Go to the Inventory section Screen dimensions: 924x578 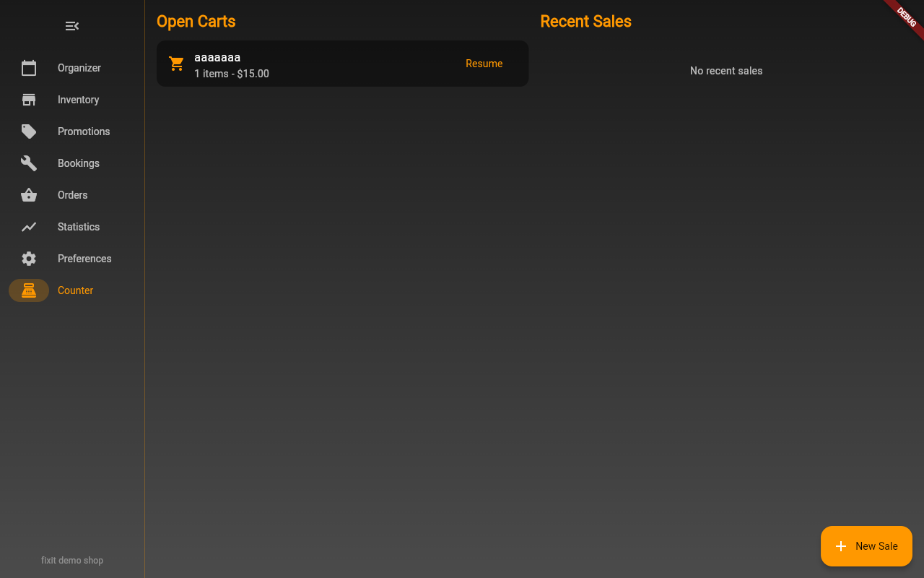tap(79, 100)
